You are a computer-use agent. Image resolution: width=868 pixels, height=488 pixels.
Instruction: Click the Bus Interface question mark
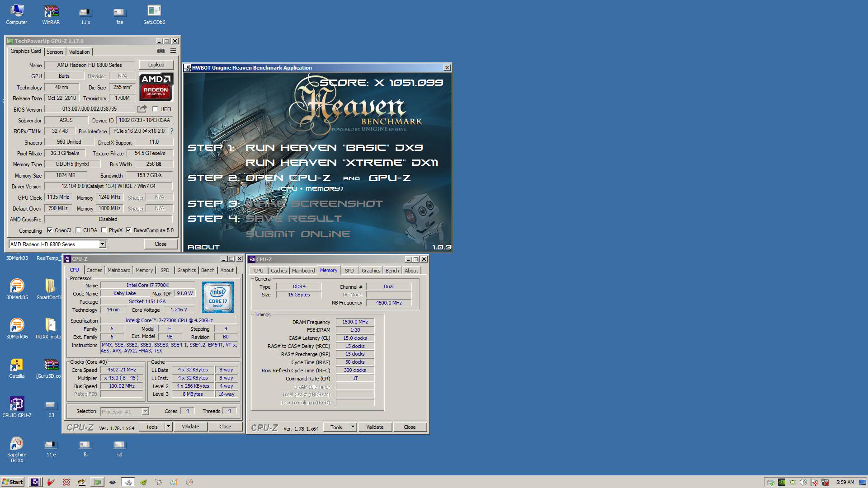[x=172, y=131]
